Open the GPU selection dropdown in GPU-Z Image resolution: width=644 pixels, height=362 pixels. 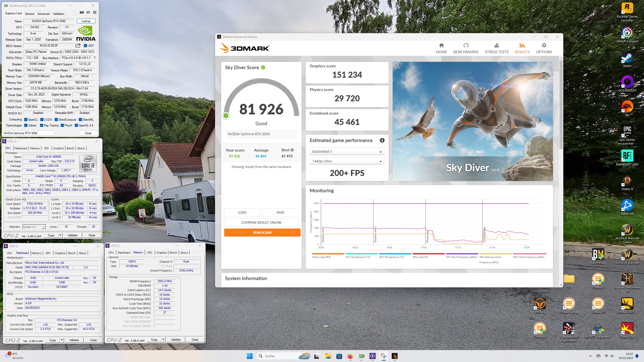[30, 133]
